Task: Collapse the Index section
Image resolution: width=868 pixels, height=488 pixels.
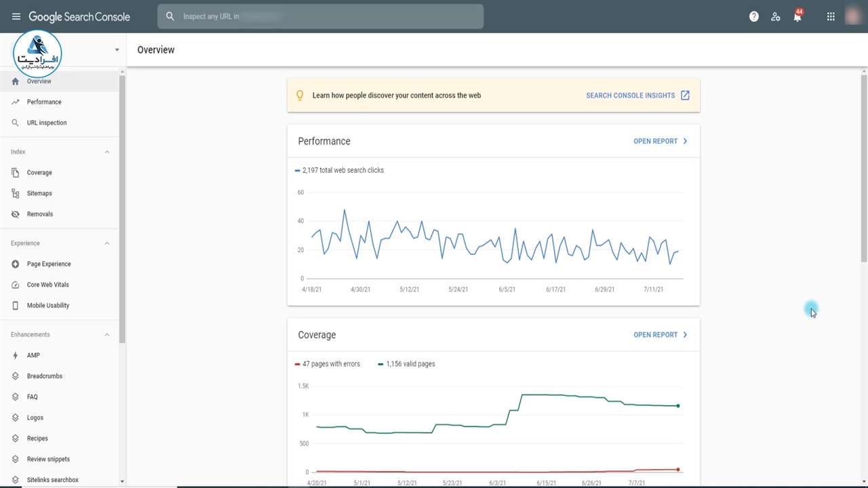Action: pos(106,152)
